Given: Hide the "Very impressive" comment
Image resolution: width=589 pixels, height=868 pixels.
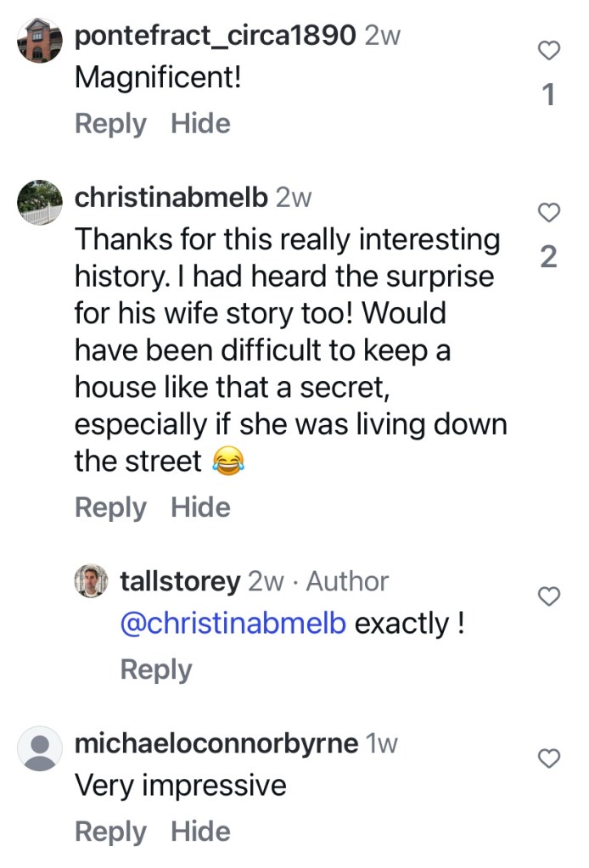Looking at the screenshot, I should click(x=200, y=832).
